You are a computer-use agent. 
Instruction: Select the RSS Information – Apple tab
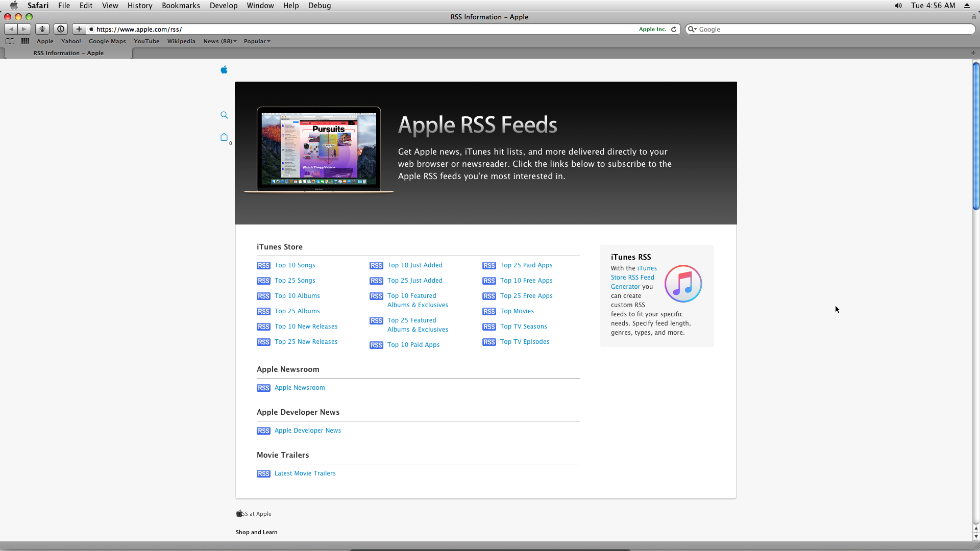point(68,53)
